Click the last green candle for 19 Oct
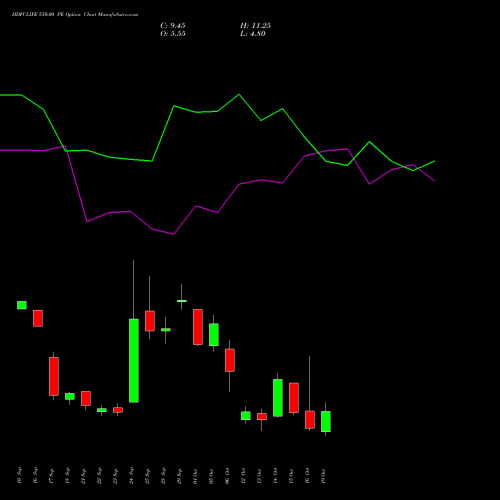Image resolution: width=500 pixels, height=500 pixels. [326, 421]
